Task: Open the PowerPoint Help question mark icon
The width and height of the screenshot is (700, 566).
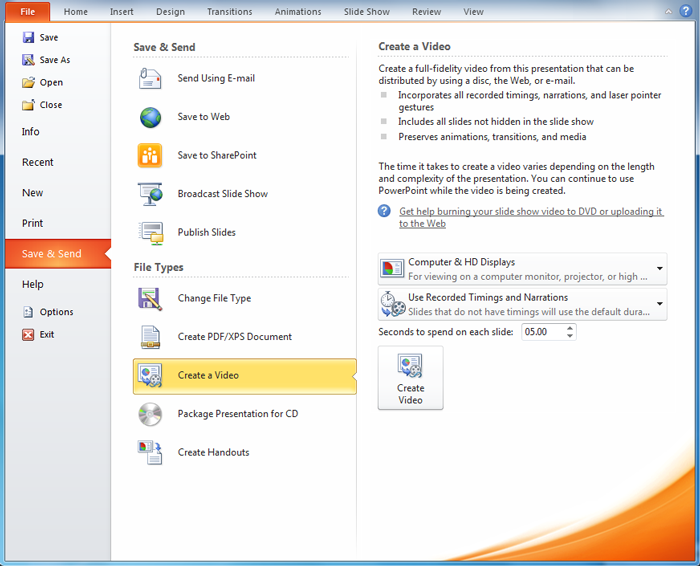Action: point(686,11)
